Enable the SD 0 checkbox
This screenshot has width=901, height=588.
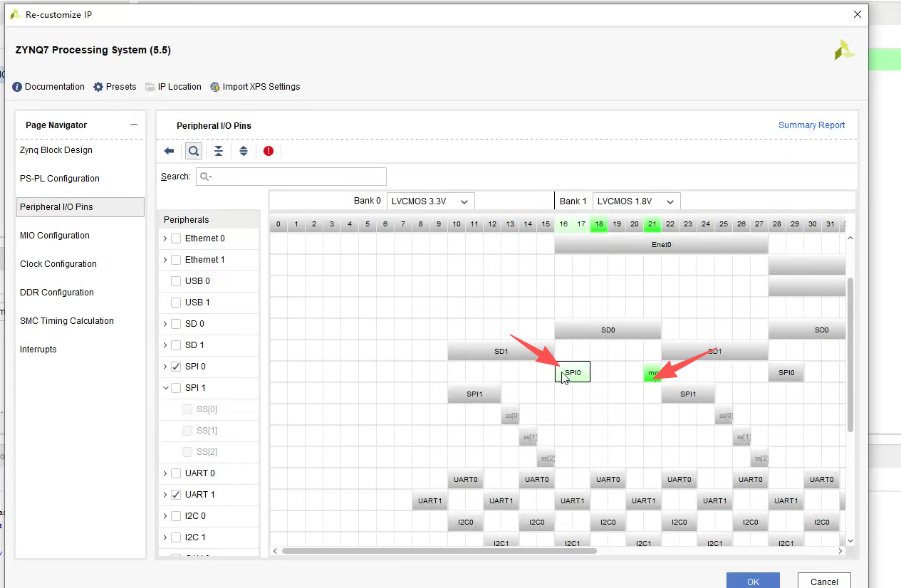click(176, 324)
